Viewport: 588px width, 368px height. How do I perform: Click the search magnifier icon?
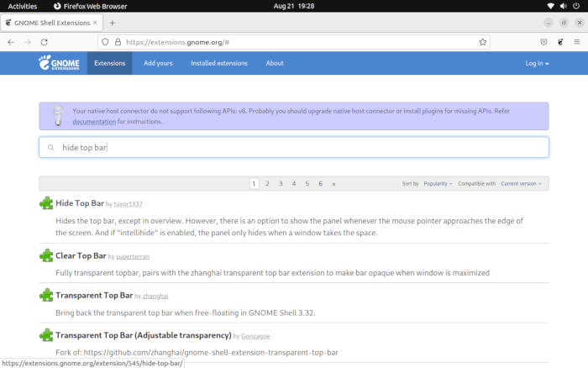point(50,147)
